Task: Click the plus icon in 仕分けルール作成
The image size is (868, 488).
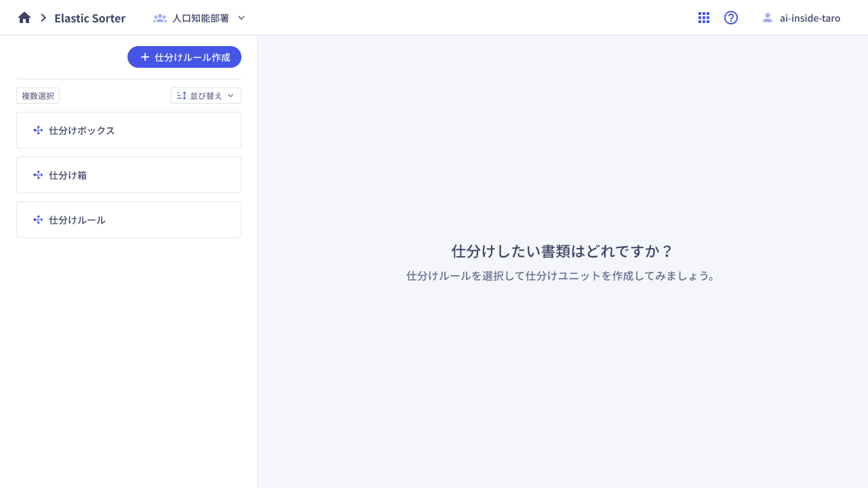Action: [x=144, y=57]
